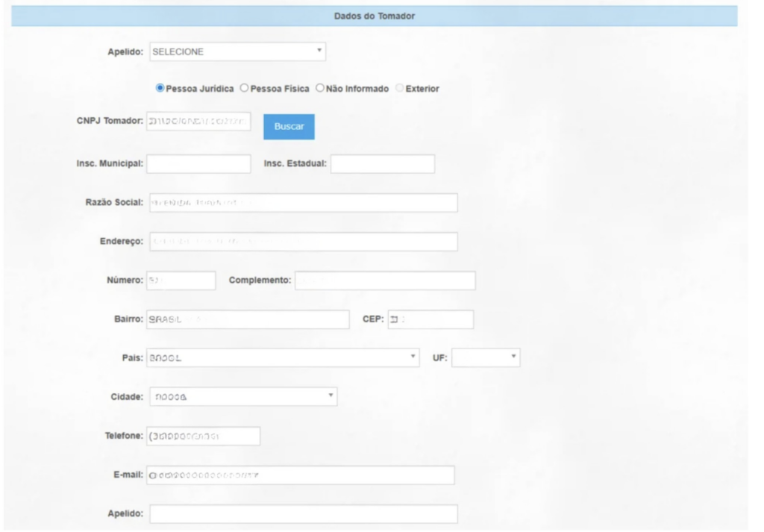
Task: Click into the Insc. Estadual field
Action: tap(382, 164)
